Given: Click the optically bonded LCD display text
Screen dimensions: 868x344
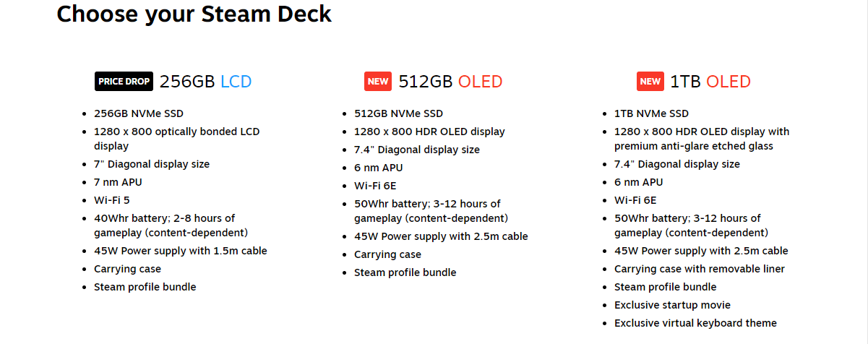Looking at the screenshot, I should (x=176, y=138).
